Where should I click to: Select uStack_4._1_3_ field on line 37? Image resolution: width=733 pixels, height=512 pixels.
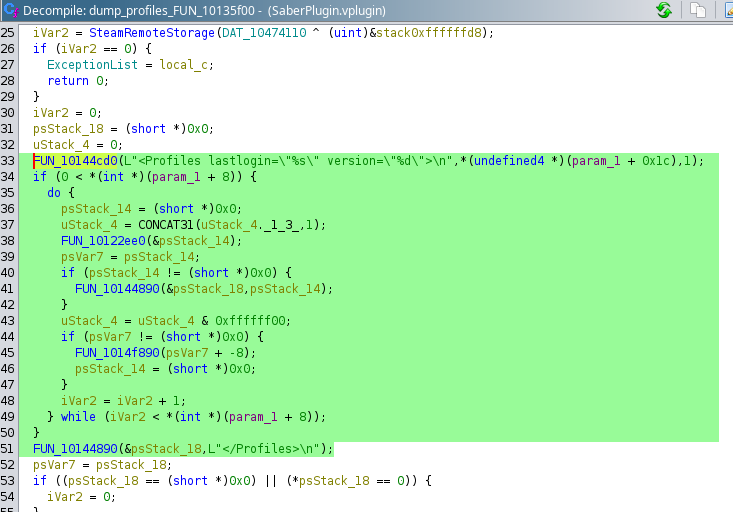(x=250, y=225)
